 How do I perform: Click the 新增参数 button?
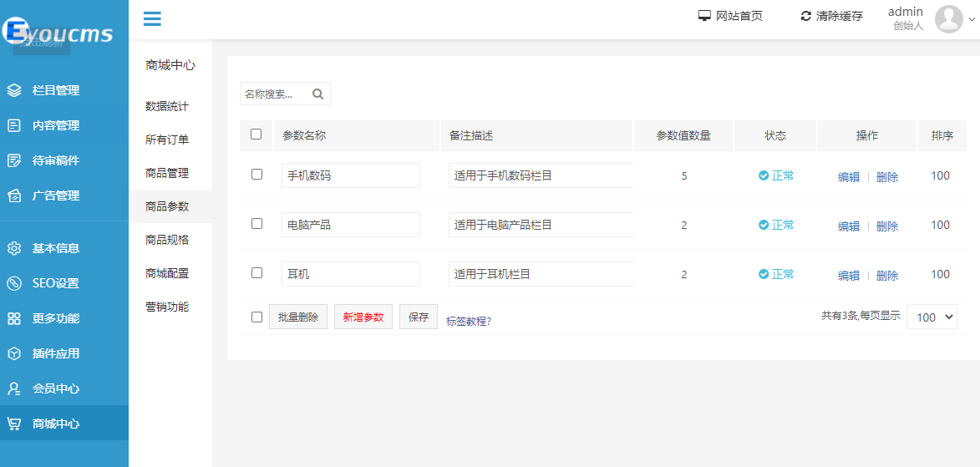tap(363, 317)
